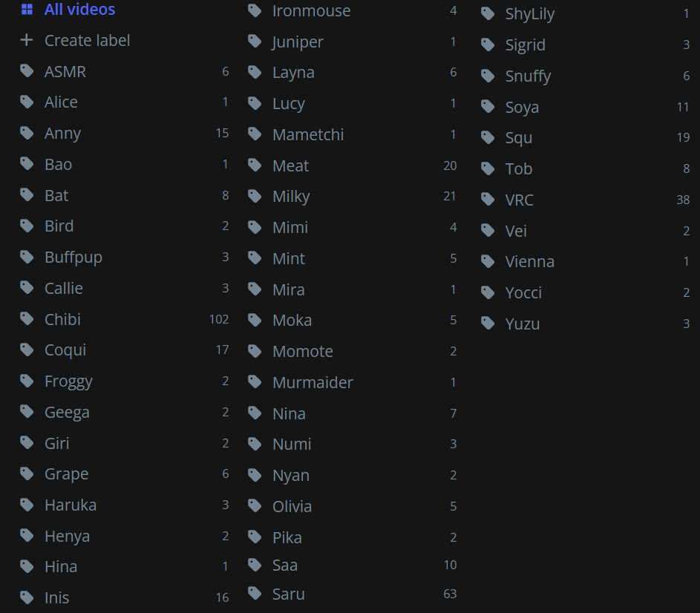Image resolution: width=700 pixels, height=613 pixels.
Task: Click the tag icon next to Chibi
Action: click(x=27, y=319)
